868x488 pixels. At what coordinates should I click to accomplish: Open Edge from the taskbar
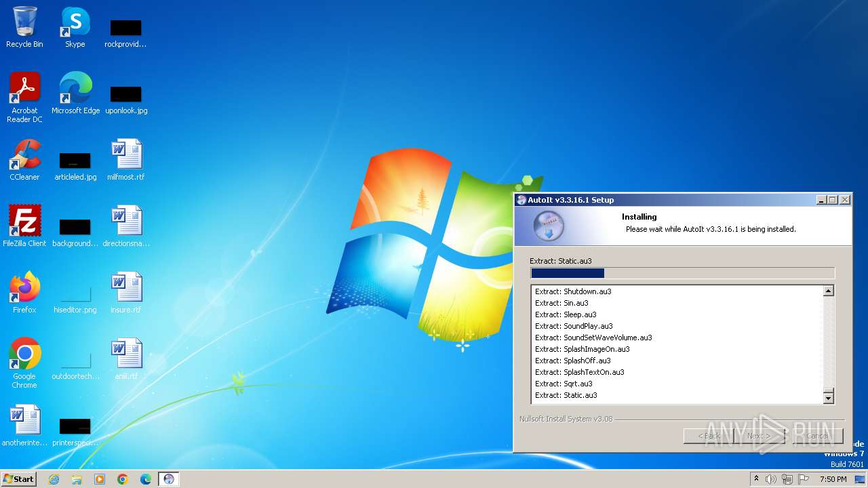pos(146,479)
